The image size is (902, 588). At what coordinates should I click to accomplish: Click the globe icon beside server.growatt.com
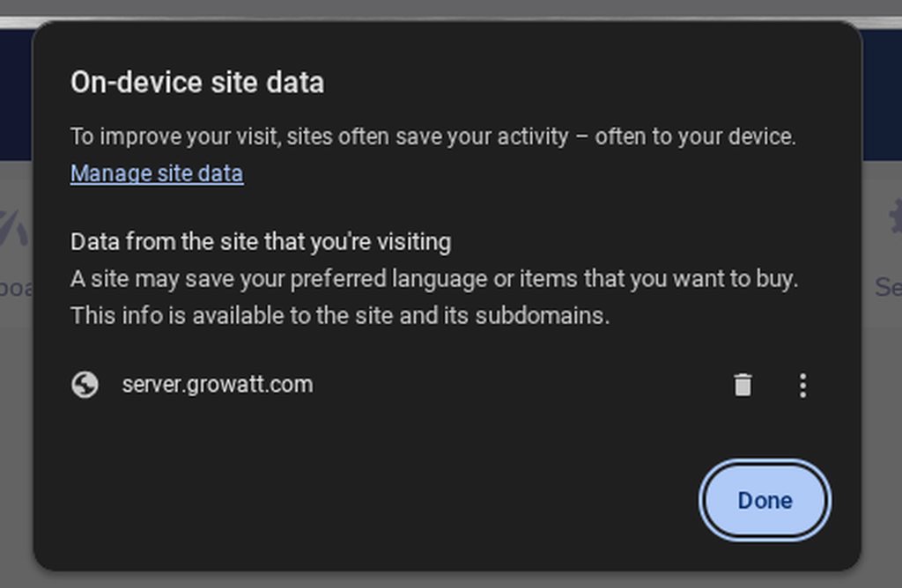click(85, 386)
